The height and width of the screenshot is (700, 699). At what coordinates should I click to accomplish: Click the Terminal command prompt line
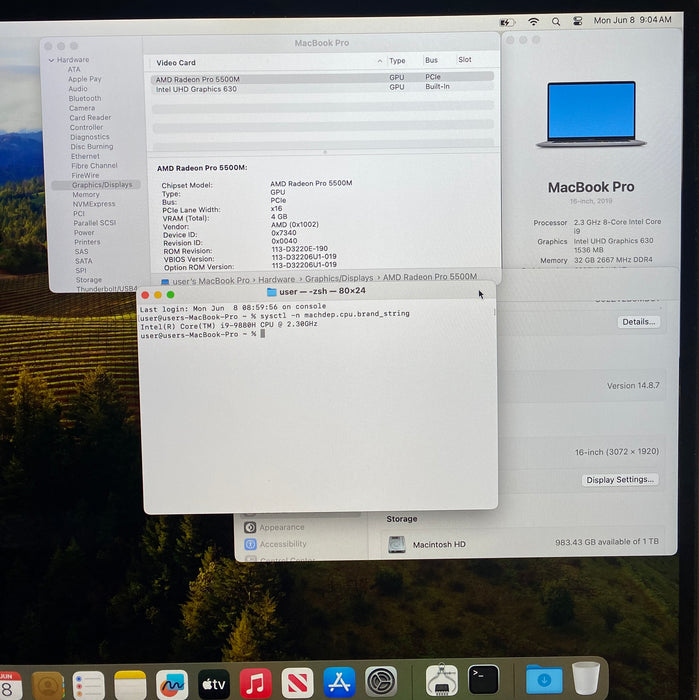[203, 334]
